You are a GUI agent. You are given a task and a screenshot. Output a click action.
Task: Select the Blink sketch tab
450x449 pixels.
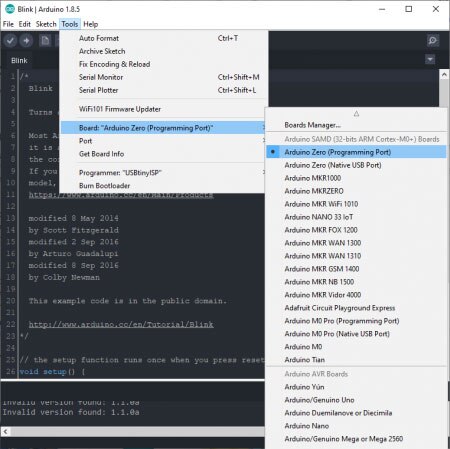click(19, 61)
